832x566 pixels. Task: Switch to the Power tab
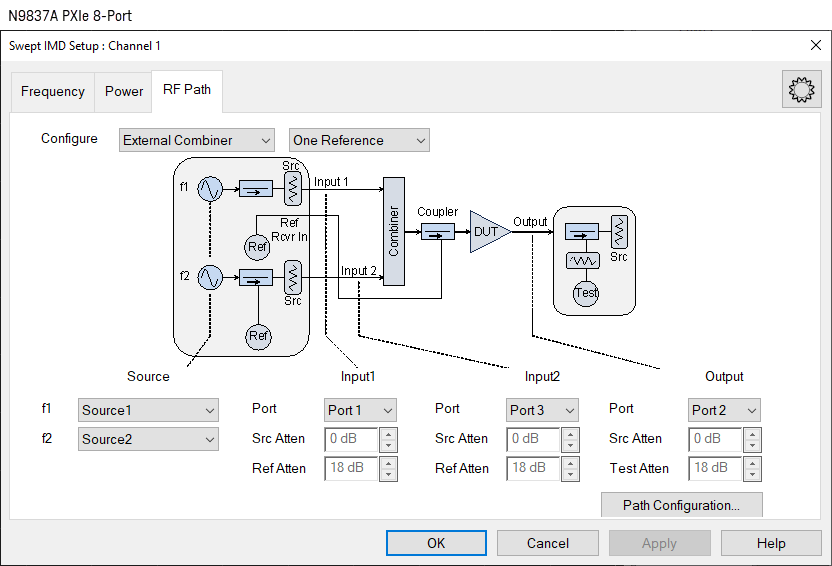click(x=124, y=91)
